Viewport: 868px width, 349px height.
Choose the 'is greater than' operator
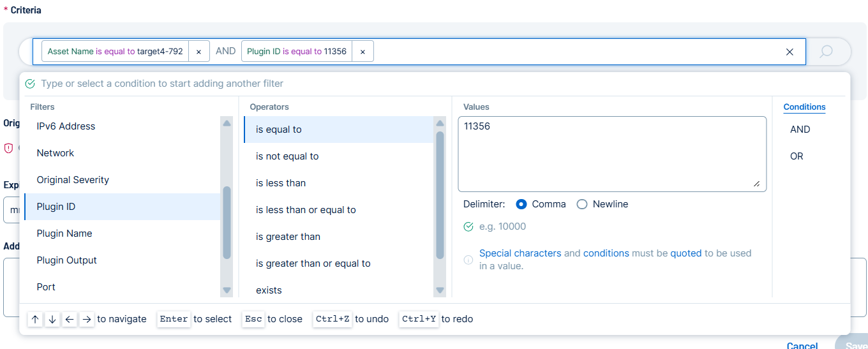(288, 237)
